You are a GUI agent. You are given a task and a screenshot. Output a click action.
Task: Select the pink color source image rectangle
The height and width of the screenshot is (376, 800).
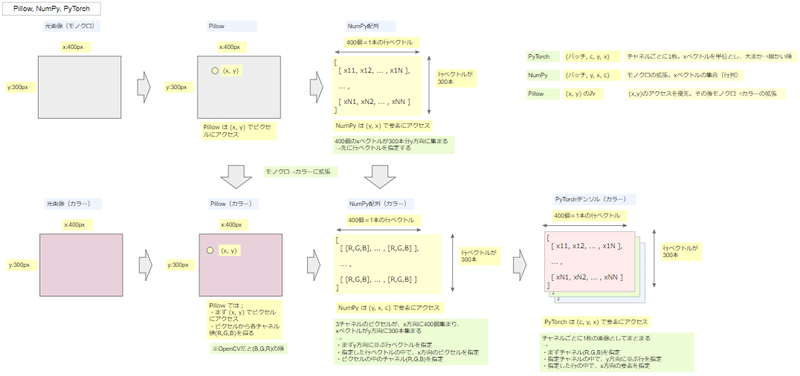81,265
